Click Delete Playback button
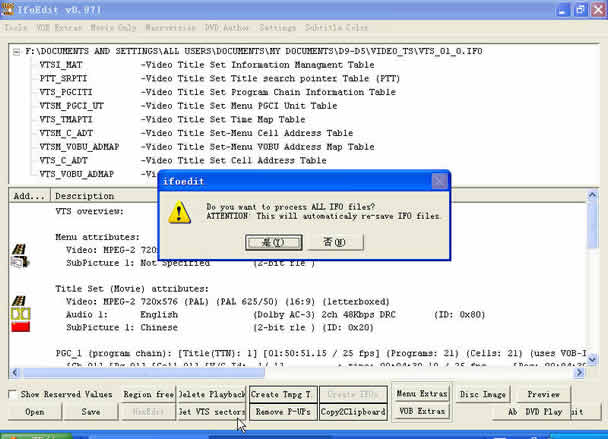608x439 pixels. tap(211, 394)
